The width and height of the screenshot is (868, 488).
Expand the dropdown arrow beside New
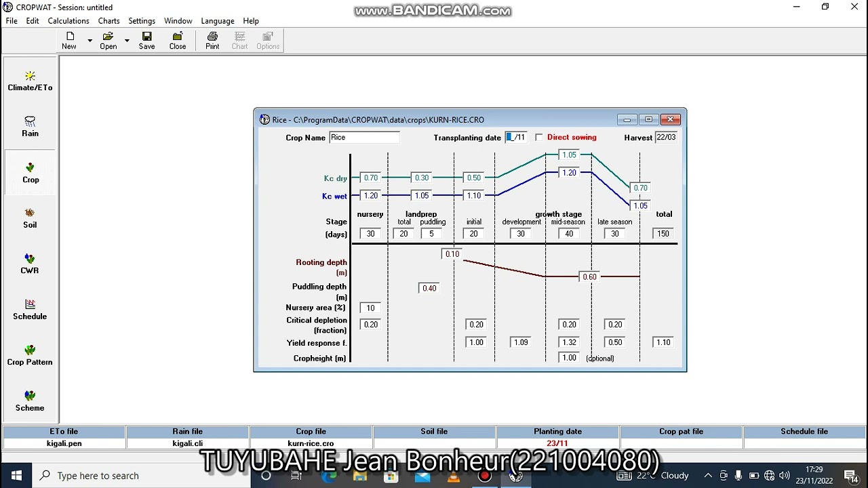coord(90,41)
